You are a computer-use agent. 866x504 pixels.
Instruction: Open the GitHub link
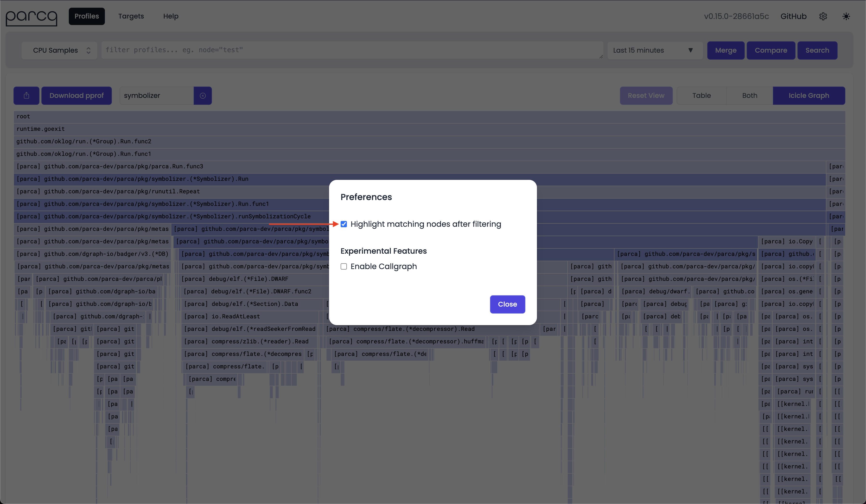click(793, 16)
